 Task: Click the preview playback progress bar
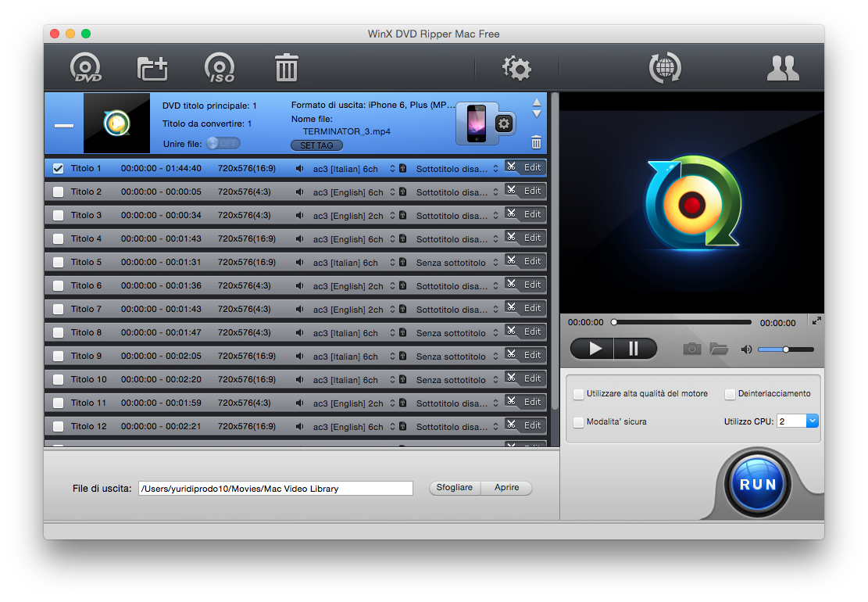point(681,322)
